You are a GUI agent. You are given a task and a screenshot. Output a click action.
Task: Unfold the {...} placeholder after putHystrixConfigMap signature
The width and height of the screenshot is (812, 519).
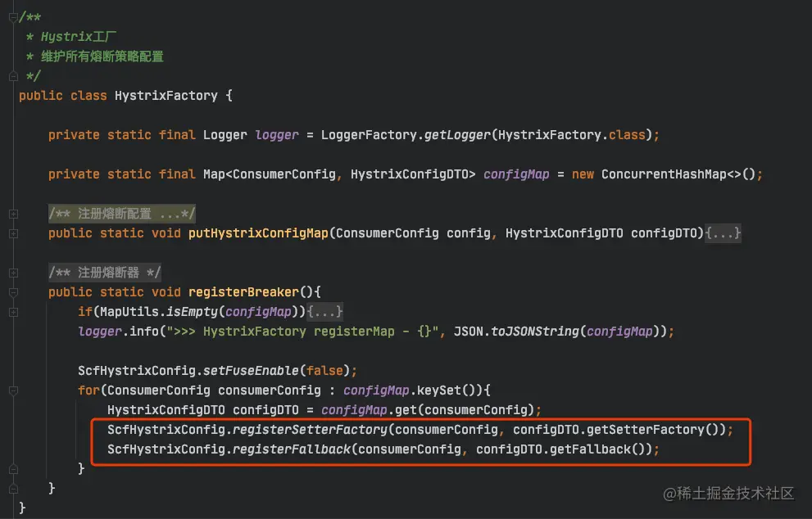724,233
